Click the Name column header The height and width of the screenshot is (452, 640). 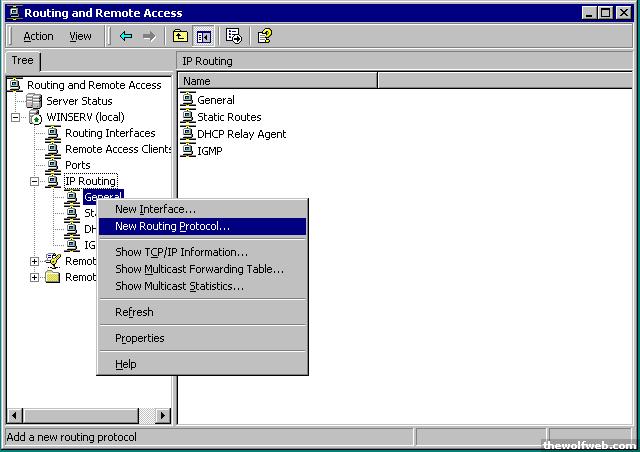pos(278,80)
